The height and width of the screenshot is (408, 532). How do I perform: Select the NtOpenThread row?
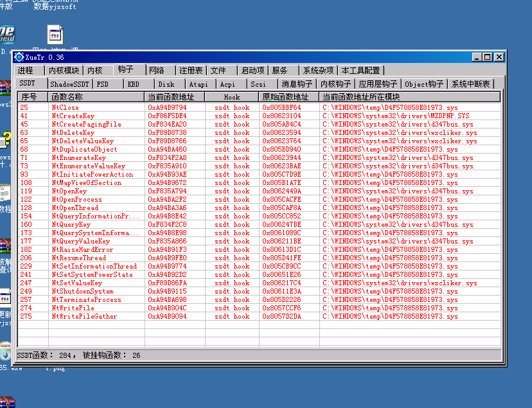(259, 208)
